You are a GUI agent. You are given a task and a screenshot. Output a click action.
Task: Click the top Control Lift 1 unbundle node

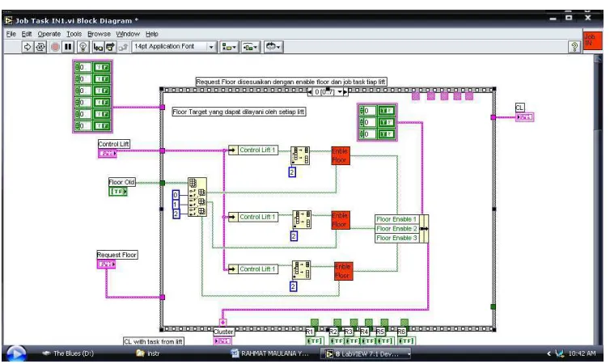coord(253,150)
